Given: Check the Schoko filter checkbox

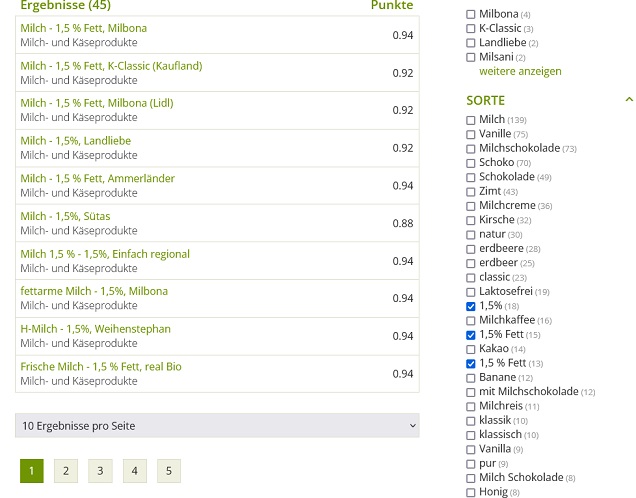Looking at the screenshot, I should click(471, 163).
